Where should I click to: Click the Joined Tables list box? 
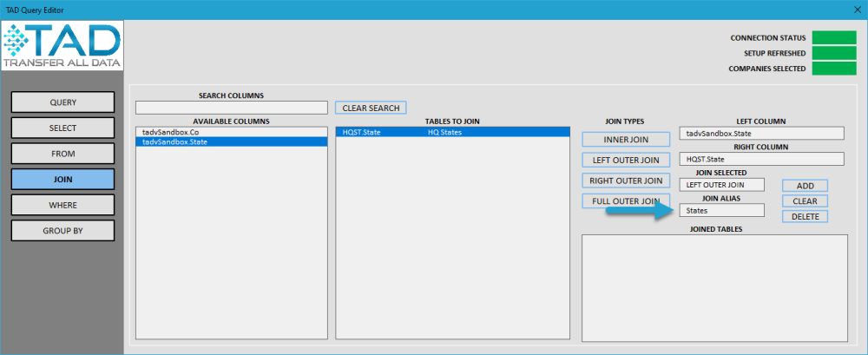click(714, 288)
